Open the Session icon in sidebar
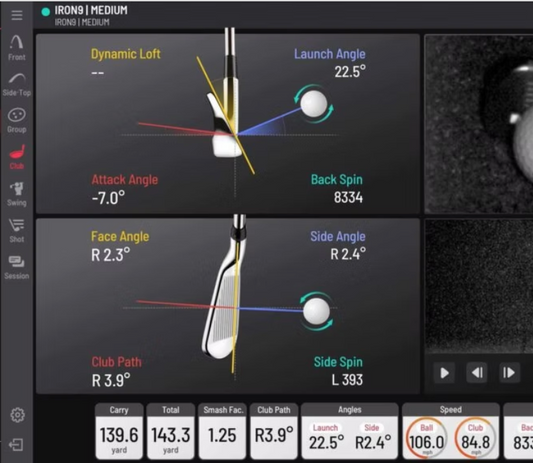 click(x=17, y=268)
